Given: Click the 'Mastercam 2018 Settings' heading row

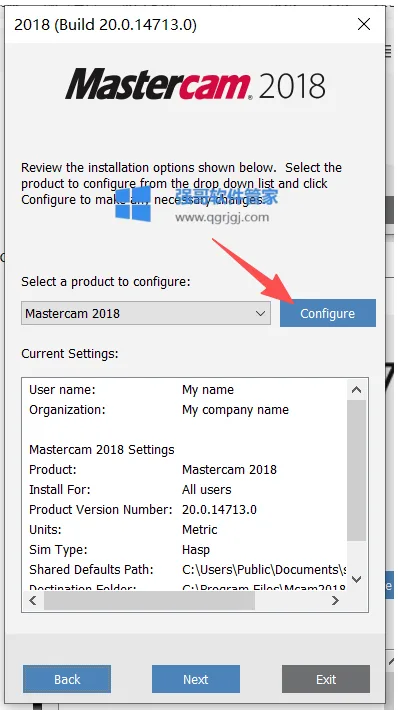Looking at the screenshot, I should [x=102, y=450].
